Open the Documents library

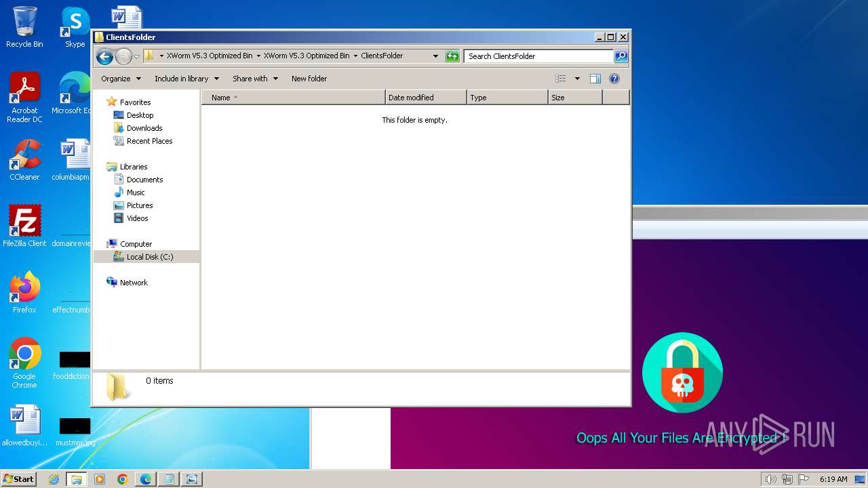144,180
